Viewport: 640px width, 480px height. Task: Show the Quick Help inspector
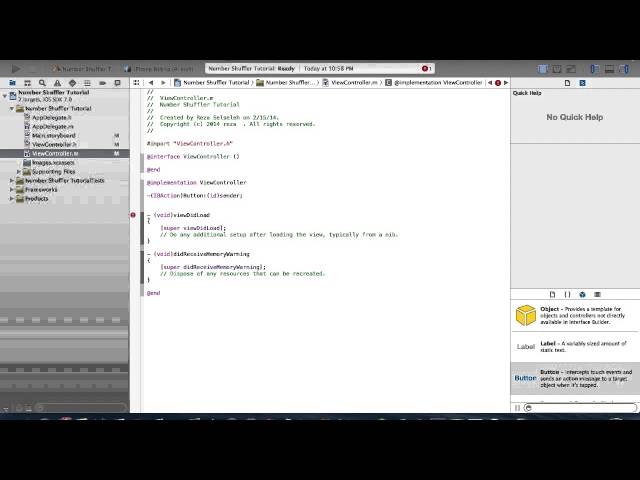point(582,83)
